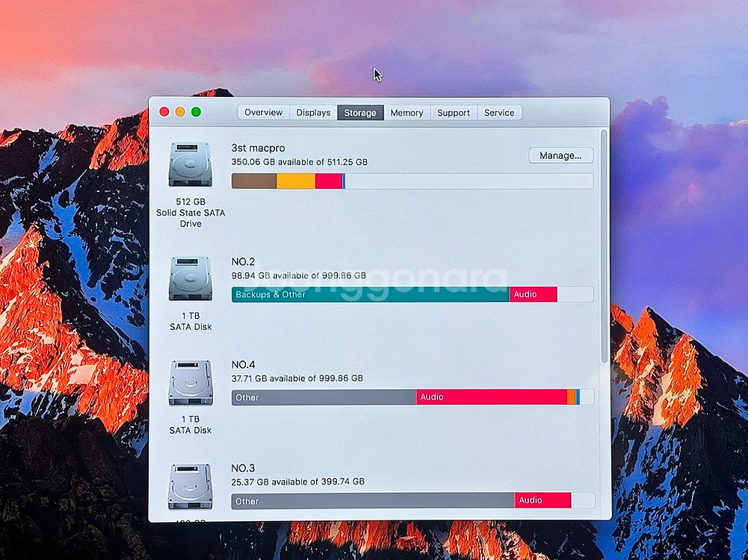
Task: Click the Audio segment in NO.3 bar
Action: (x=543, y=500)
